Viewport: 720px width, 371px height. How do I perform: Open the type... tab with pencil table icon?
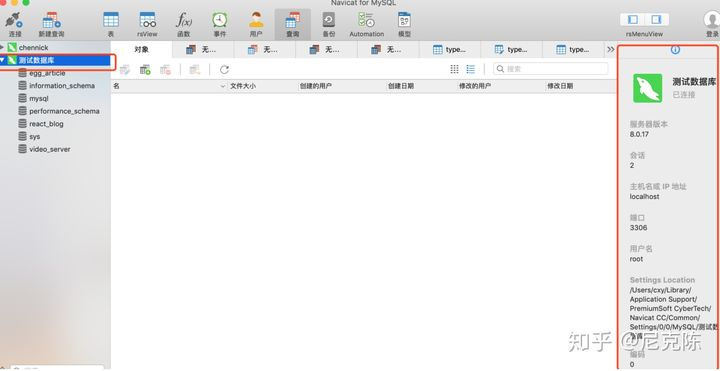[511, 50]
